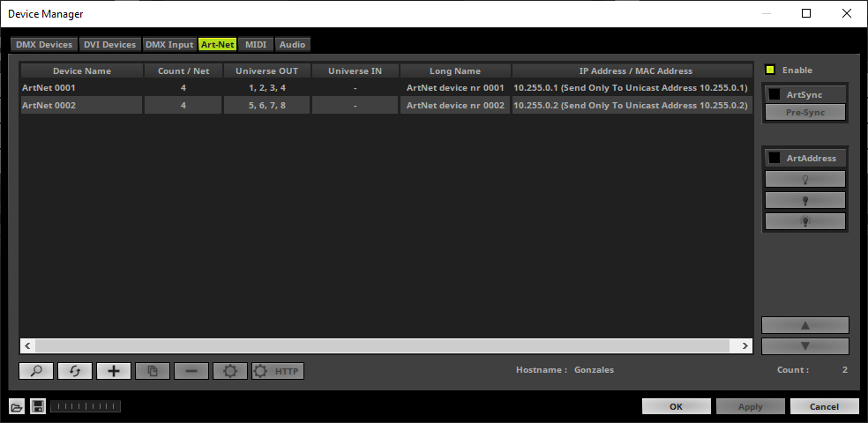Image resolution: width=868 pixels, height=423 pixels.
Task: Click the dark bulb button under ArtAddress
Action: click(x=804, y=200)
